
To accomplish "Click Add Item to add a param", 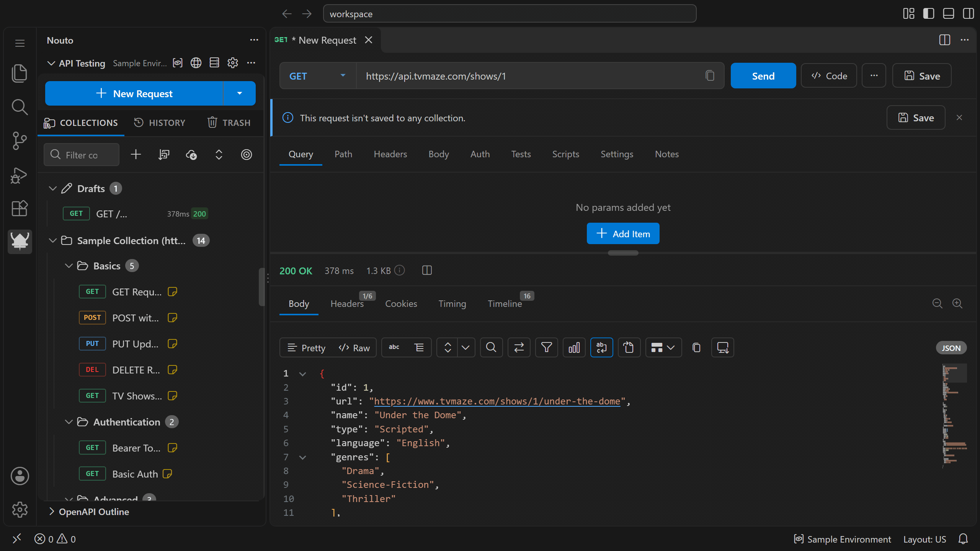I will click(623, 233).
